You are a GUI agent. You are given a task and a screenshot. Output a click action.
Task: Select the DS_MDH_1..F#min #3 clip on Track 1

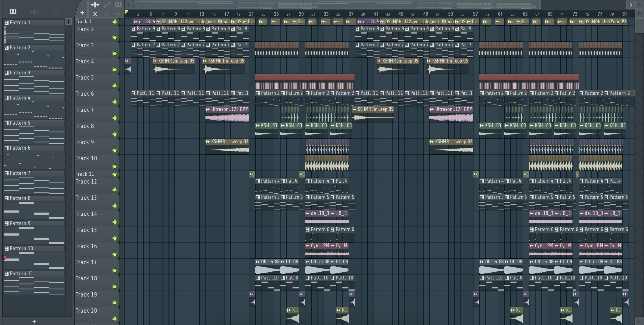point(603,22)
